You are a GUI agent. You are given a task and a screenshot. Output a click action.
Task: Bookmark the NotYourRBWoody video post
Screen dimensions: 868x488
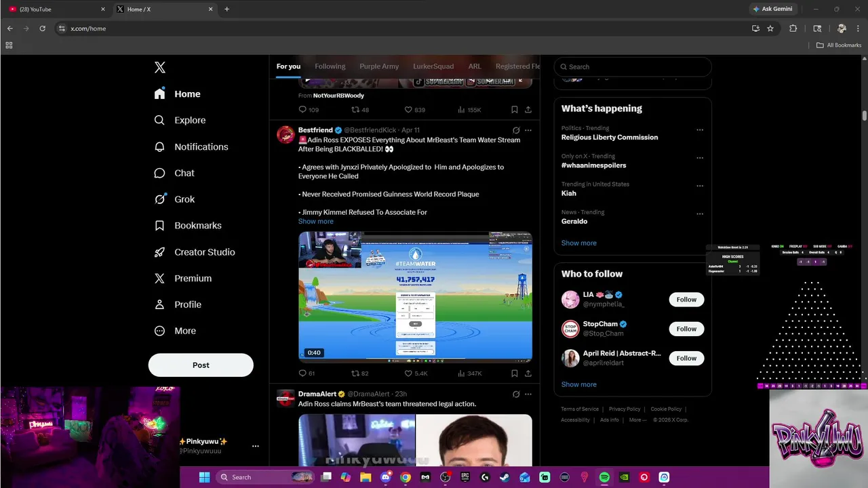(x=515, y=110)
